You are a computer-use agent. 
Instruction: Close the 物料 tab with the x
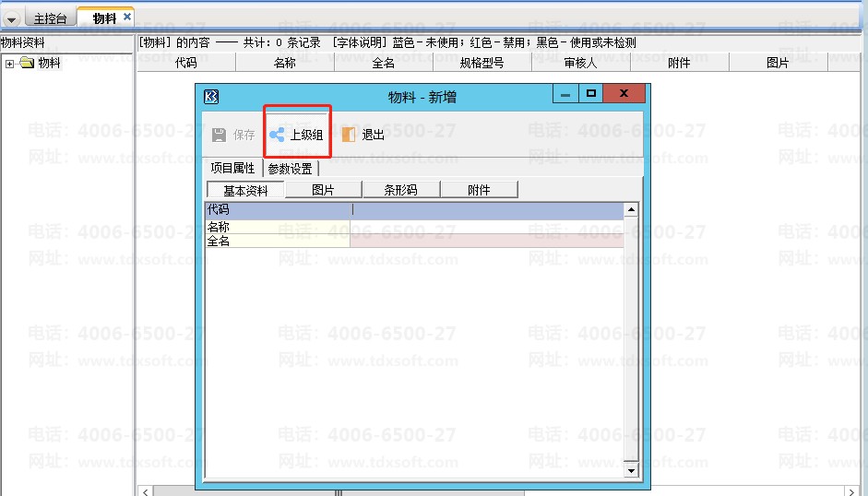[x=127, y=17]
